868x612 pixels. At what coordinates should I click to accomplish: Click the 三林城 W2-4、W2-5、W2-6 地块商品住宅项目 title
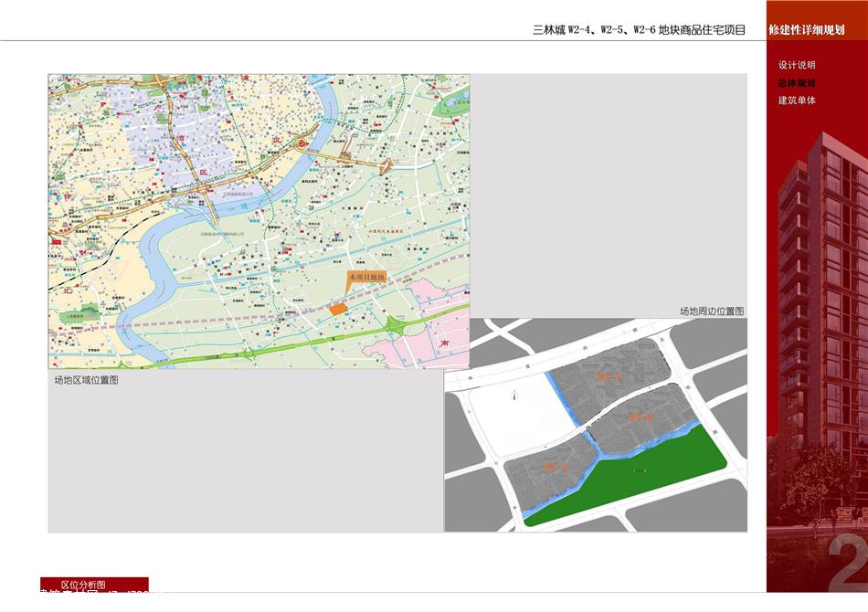[639, 30]
